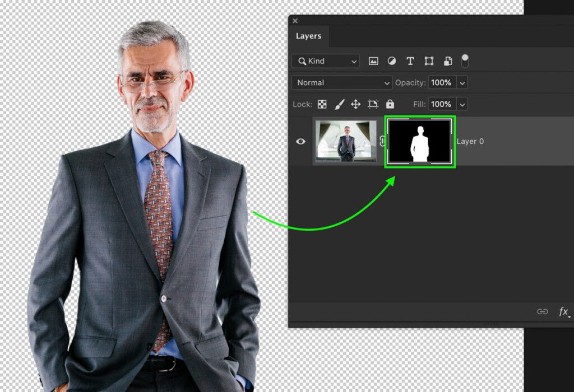Filter layers by adjustment layers
This screenshot has height=392, width=574.
point(392,61)
